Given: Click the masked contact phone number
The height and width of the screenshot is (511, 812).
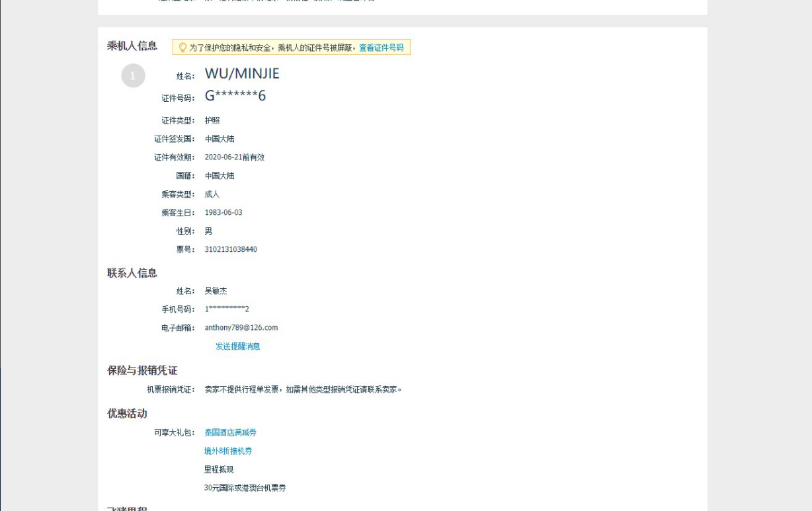Looking at the screenshot, I should [x=227, y=309].
